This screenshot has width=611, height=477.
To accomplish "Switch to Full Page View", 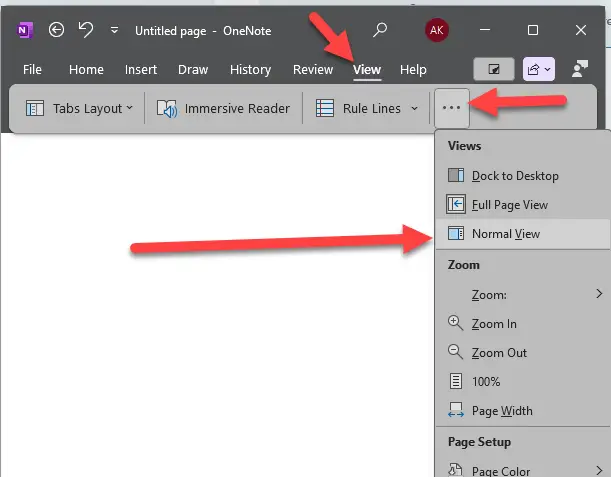I will (509, 205).
